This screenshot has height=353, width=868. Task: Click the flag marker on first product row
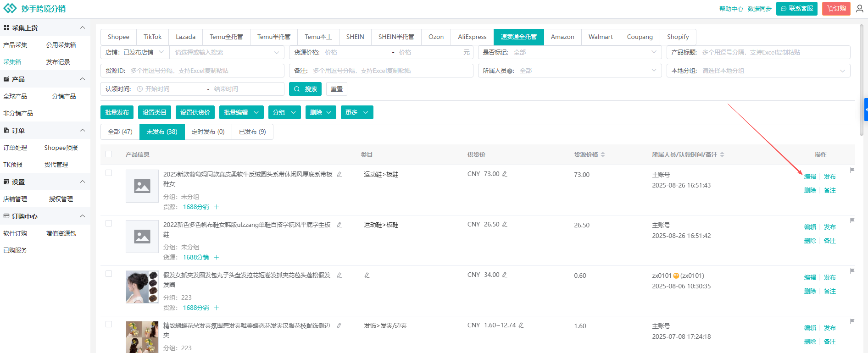click(852, 170)
